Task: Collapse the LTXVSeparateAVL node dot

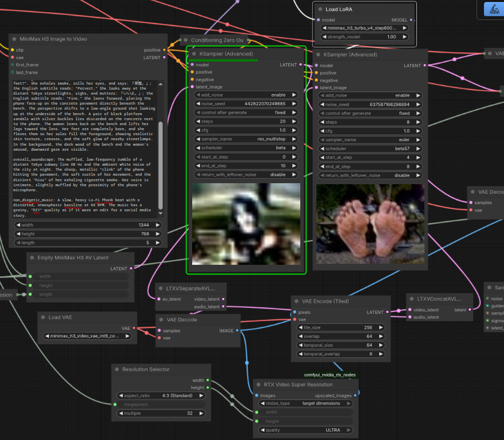Action: click(161, 288)
